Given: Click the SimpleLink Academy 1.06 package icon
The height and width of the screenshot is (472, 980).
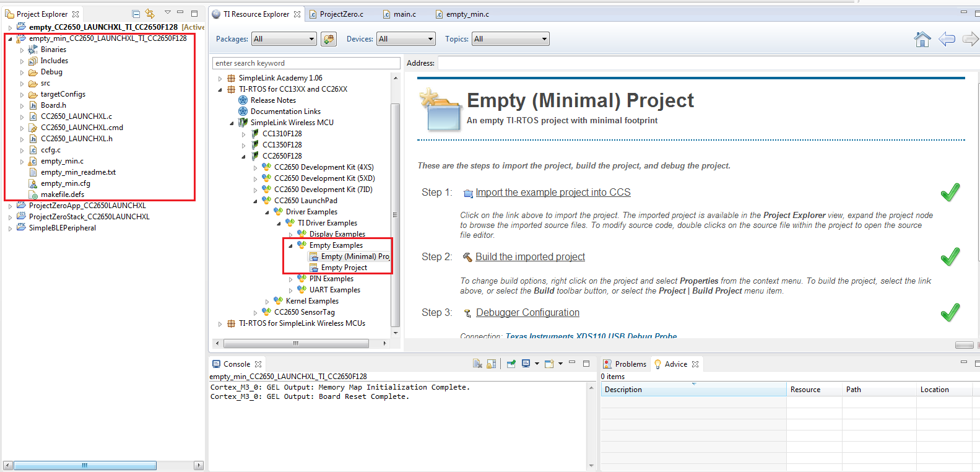Looking at the screenshot, I should 231,78.
